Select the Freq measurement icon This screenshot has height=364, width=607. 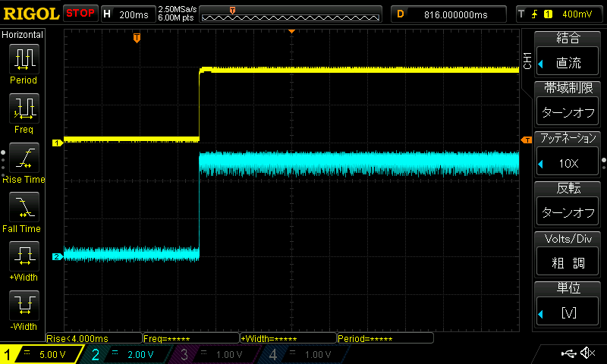(24, 108)
